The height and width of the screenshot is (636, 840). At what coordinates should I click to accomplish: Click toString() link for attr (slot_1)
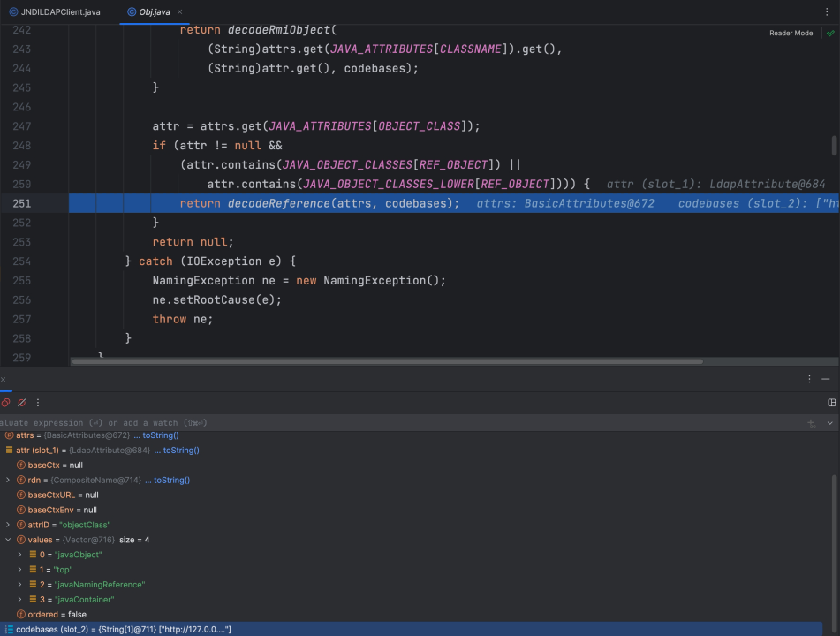click(181, 450)
